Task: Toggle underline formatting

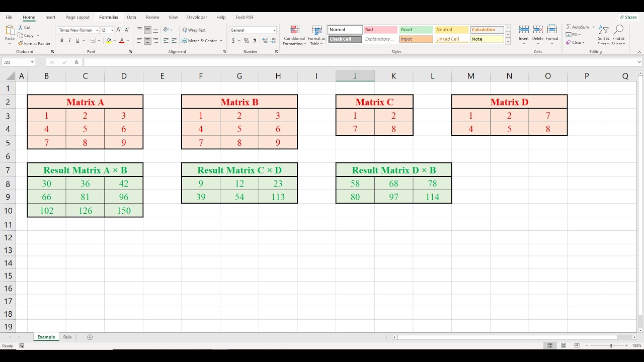Action: tap(77, 41)
